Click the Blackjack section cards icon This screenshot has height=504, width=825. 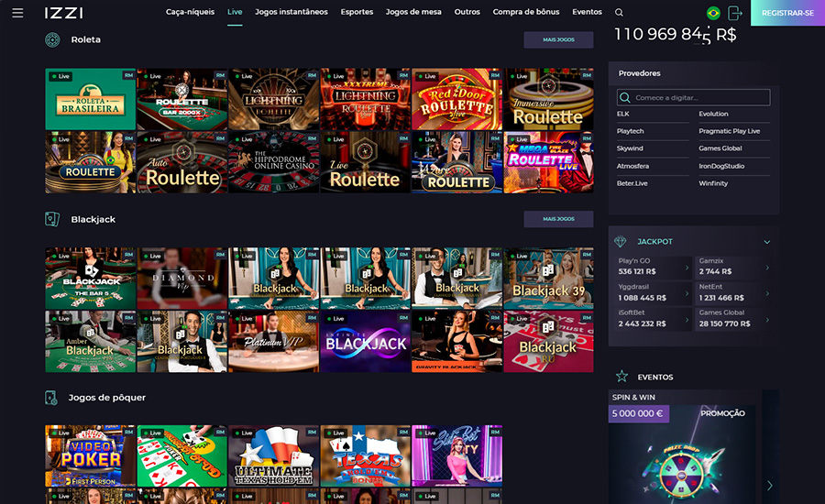tap(52, 219)
